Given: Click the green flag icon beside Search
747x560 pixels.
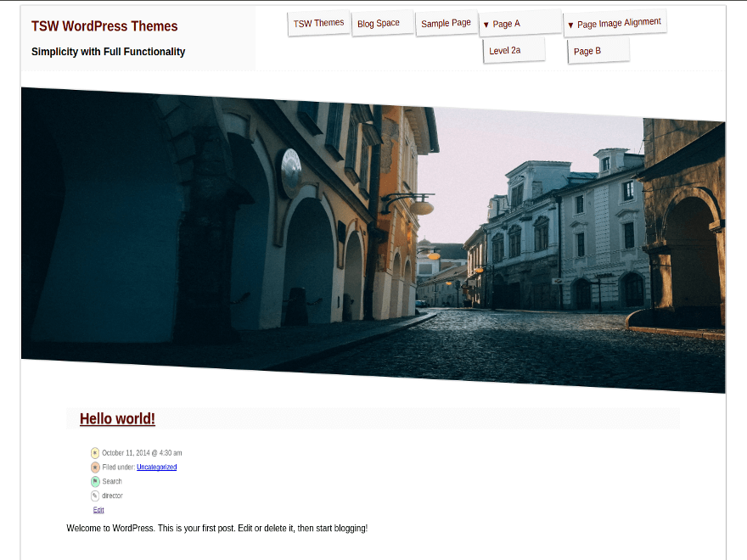Looking at the screenshot, I should [95, 482].
